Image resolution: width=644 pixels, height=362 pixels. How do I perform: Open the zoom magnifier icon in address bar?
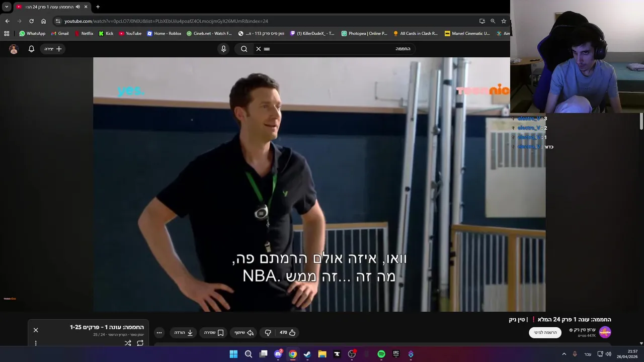[x=493, y=21]
